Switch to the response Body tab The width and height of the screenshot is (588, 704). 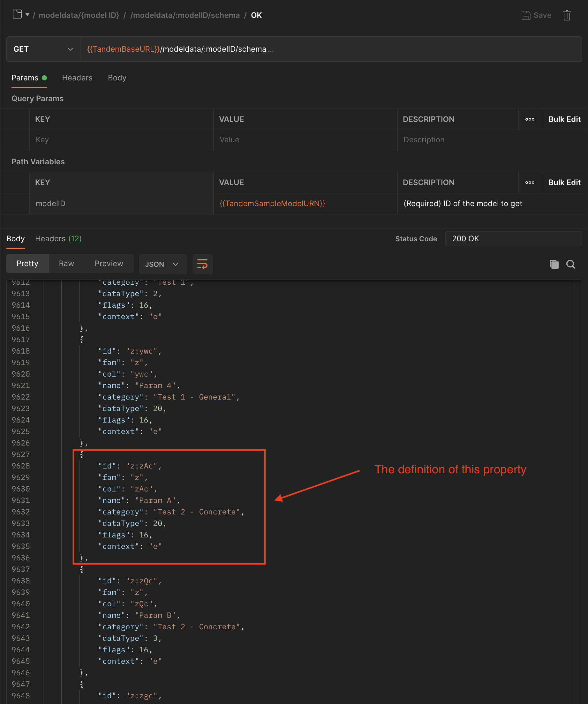click(15, 239)
